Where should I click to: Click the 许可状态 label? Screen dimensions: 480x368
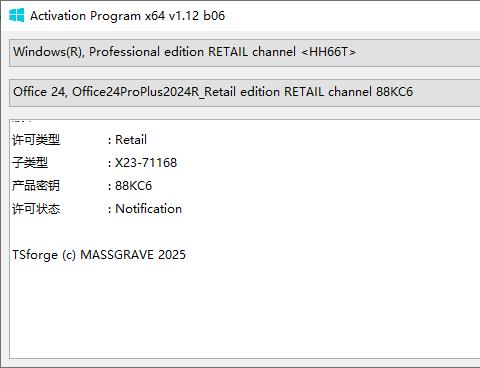(x=36, y=209)
